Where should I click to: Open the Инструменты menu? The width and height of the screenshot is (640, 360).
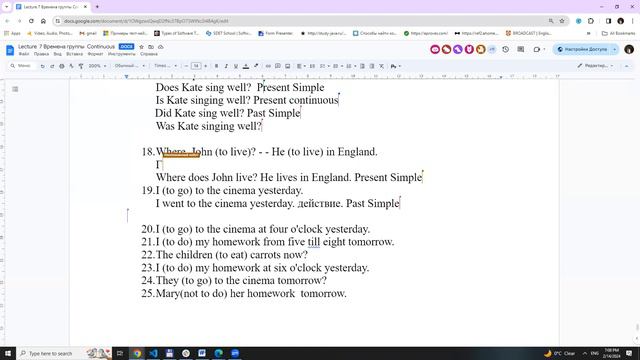tap(122, 54)
